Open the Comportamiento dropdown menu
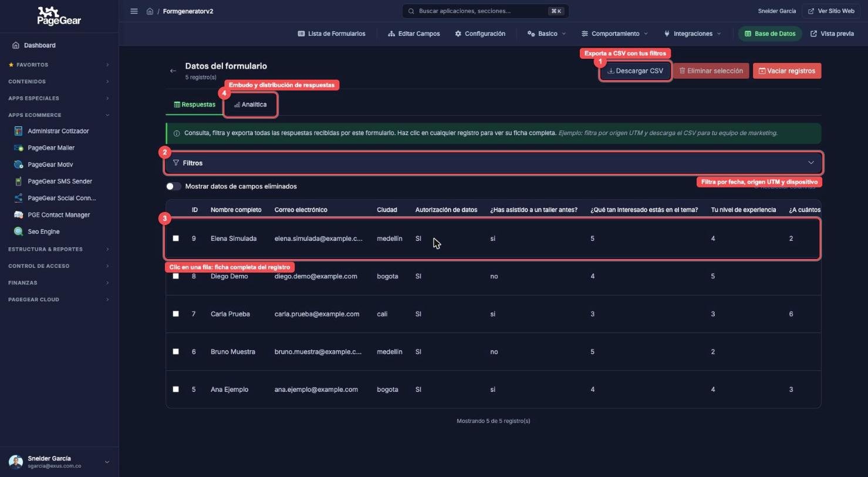 pyautogui.click(x=614, y=33)
